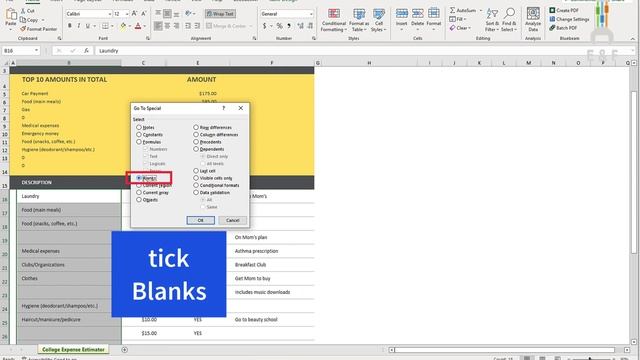
Task: Open the Find & Select dropdown
Action: 509,20
